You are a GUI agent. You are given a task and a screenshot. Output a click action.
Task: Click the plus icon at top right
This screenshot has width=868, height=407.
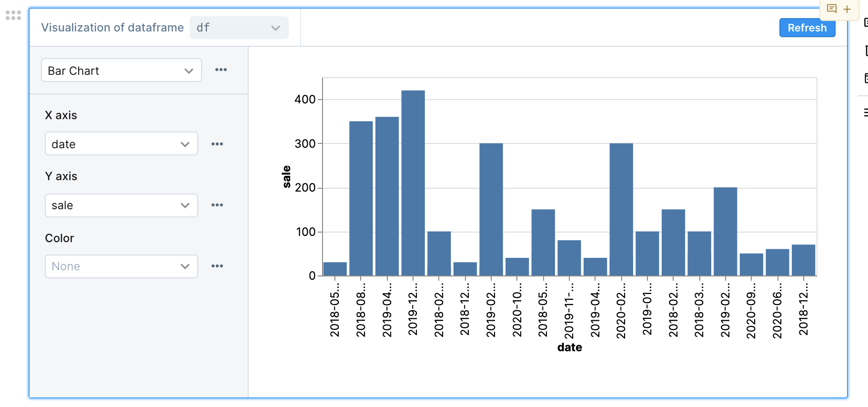click(847, 9)
